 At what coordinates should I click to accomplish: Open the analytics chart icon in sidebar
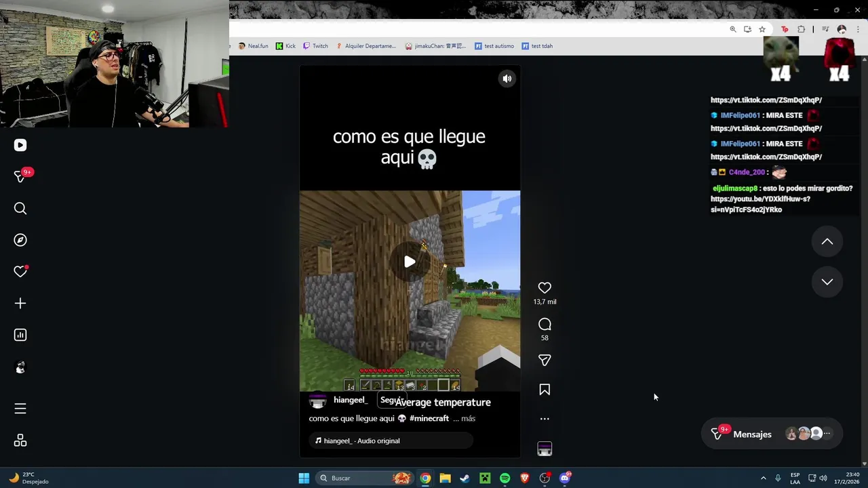point(20,335)
